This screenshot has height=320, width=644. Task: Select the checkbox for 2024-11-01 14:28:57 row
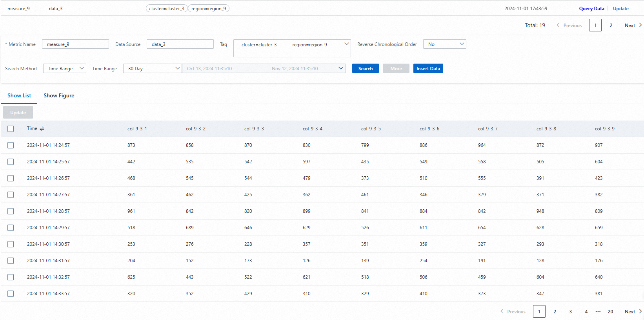point(11,211)
